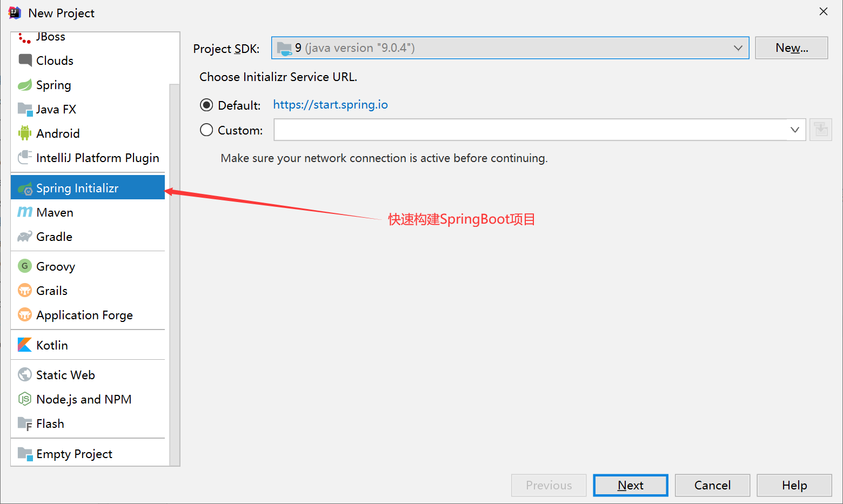Click the Kotlin K icon
The image size is (843, 504).
click(25, 345)
